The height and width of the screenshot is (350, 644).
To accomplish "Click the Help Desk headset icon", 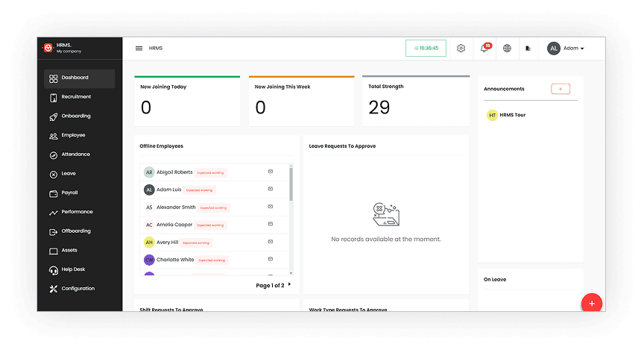I will tap(54, 269).
